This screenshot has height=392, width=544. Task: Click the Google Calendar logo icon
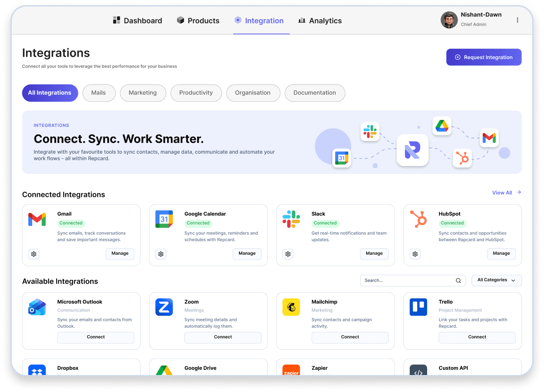point(164,219)
